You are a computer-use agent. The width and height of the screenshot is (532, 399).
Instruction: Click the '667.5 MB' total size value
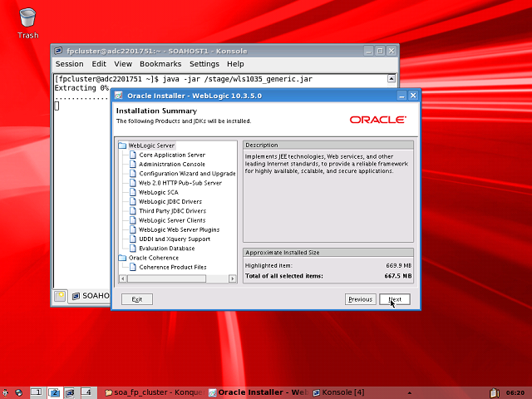click(398, 276)
